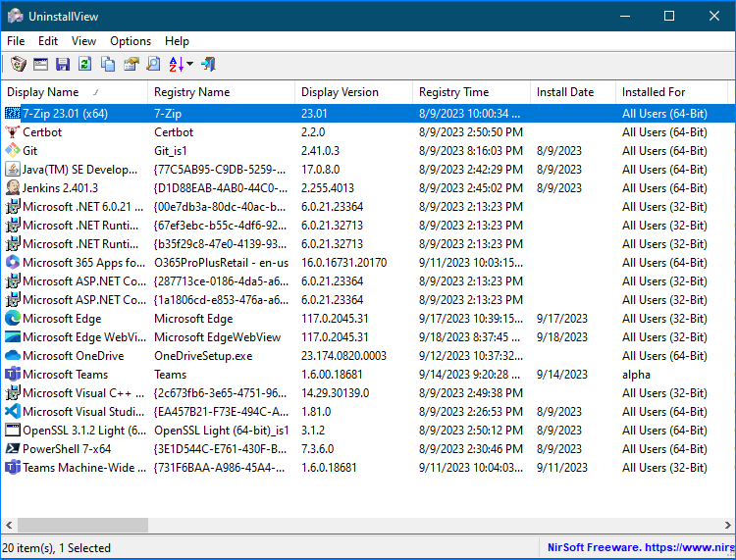Click registry name OpenSSL Light (64-bit)_is1

click(222, 431)
